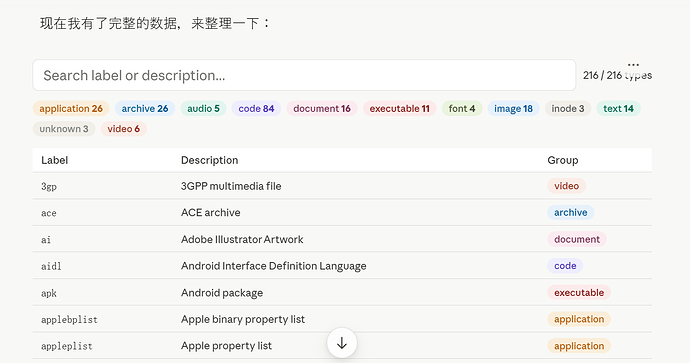Filter by archive 26 chip

145,109
